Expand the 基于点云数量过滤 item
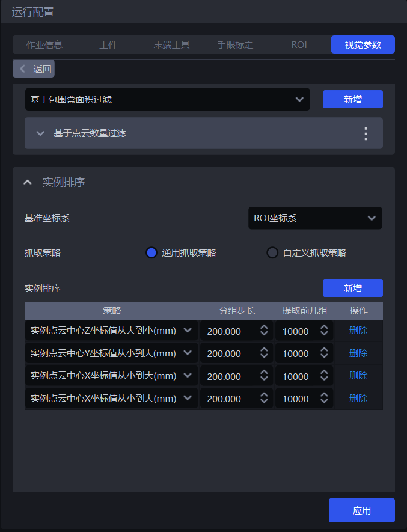Image resolution: width=407 pixels, height=532 pixels. (40, 133)
